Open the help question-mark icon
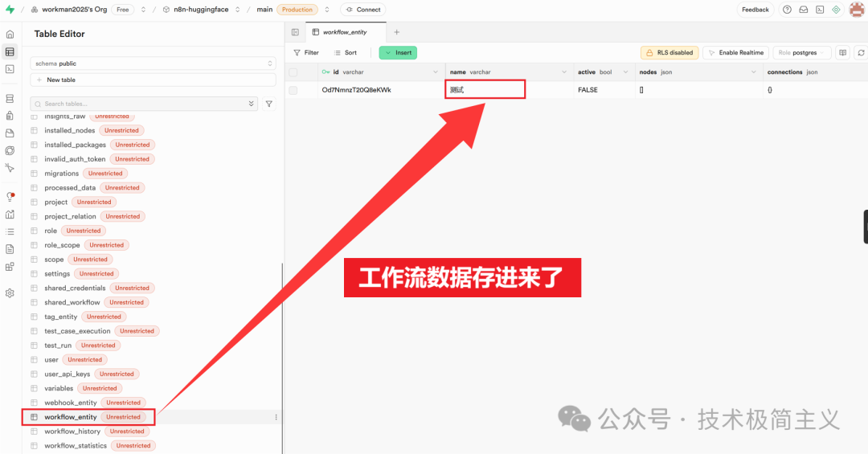Viewport: 868px width, 454px height. click(x=787, y=10)
